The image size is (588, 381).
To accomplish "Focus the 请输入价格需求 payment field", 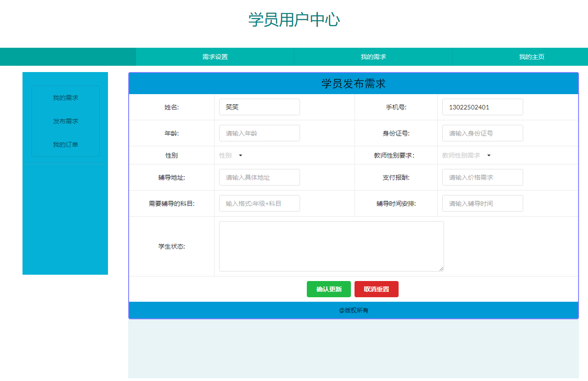I will [482, 177].
